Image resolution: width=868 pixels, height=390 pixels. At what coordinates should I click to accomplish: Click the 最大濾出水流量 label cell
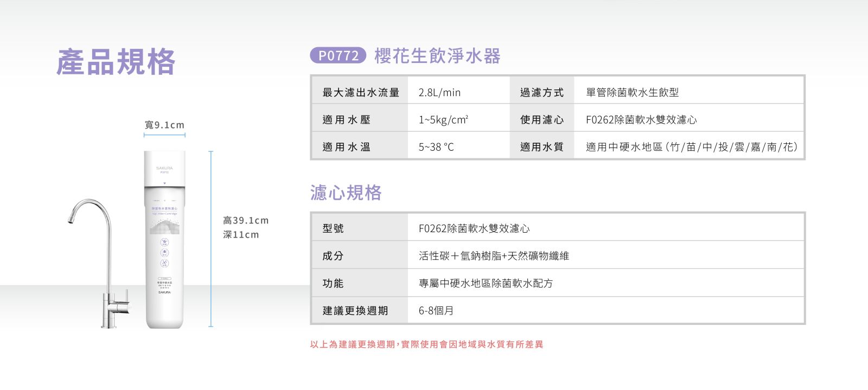coord(360,93)
